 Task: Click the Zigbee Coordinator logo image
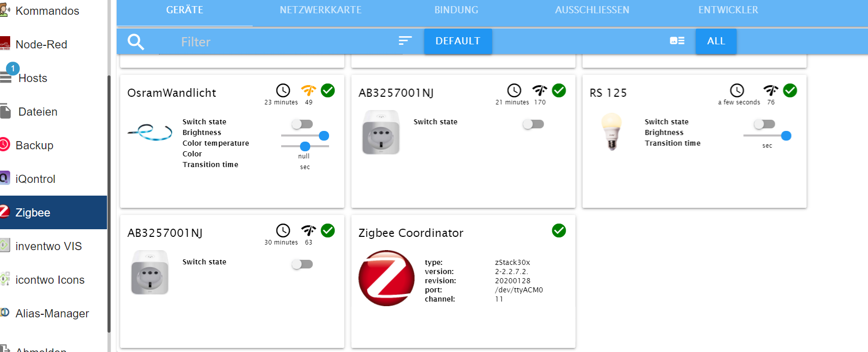(387, 278)
